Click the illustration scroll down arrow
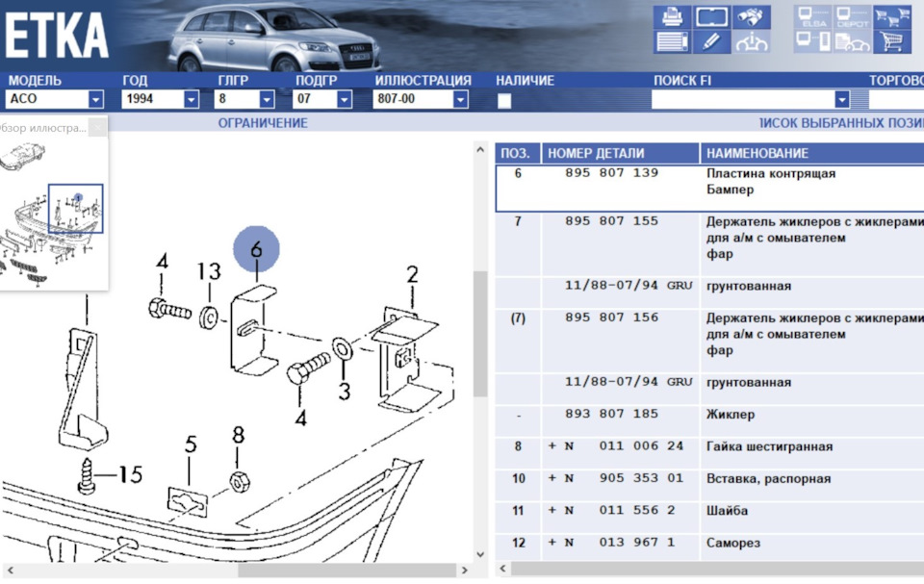This screenshot has height=584, width=924. coord(480,554)
